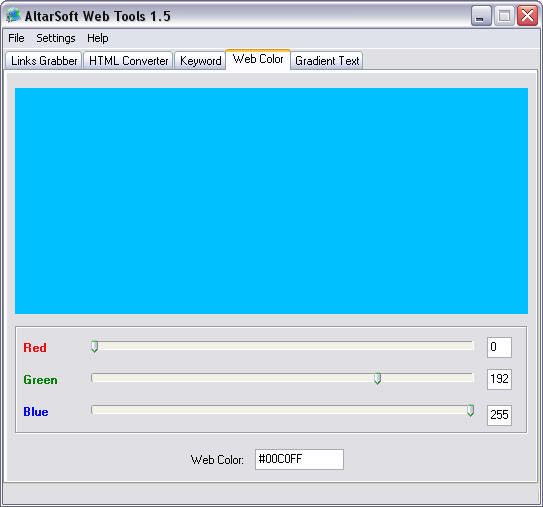Minimize the AltarSoft Web Tools window
The width and height of the screenshot is (543, 507).
coord(481,16)
